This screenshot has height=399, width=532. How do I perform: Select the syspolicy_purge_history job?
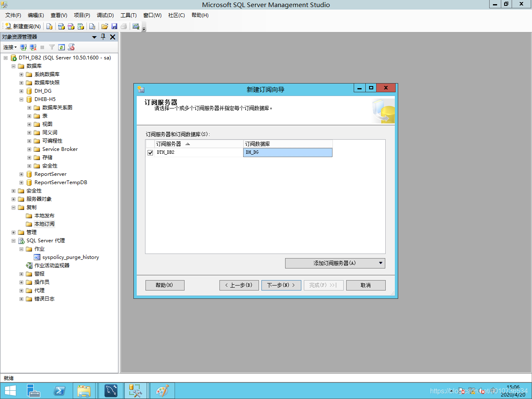(71, 257)
